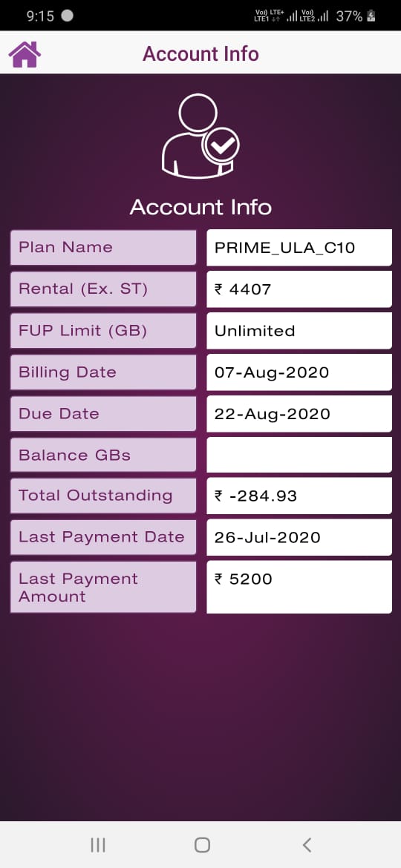This screenshot has width=401, height=868.
Task: Tap the purple Home icon
Action: pos(25,54)
